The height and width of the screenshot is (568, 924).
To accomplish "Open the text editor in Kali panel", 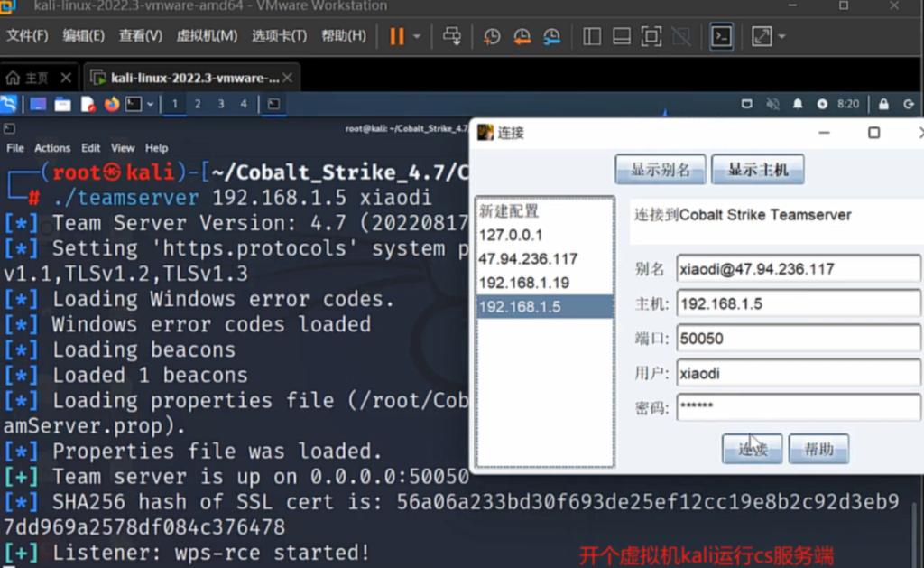I will click(88, 105).
